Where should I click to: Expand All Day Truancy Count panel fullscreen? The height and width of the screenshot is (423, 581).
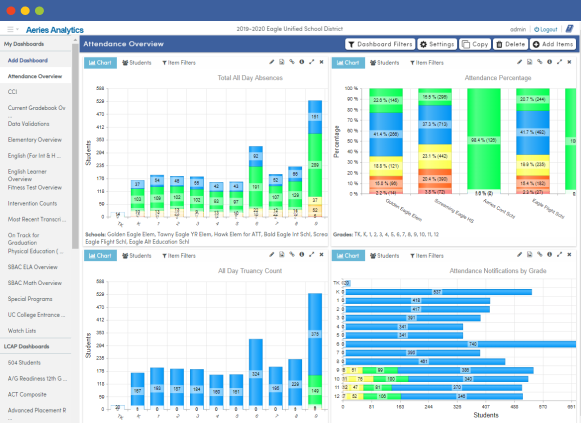coord(312,254)
